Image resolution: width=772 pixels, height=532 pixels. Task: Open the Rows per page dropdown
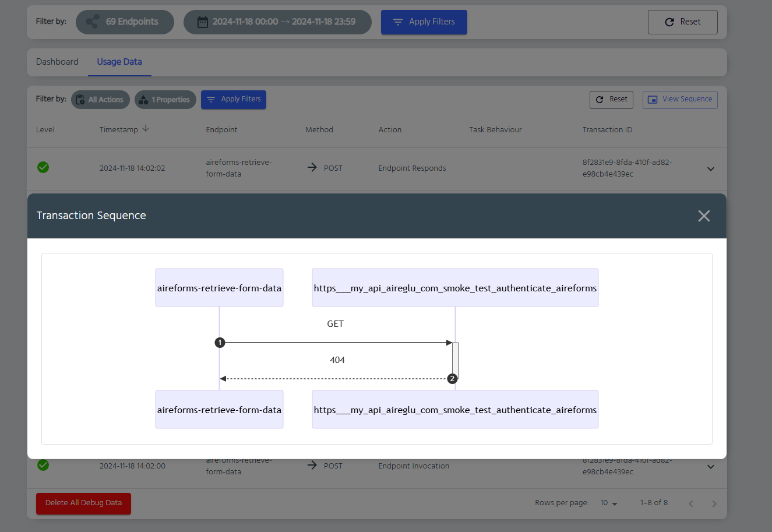click(609, 503)
